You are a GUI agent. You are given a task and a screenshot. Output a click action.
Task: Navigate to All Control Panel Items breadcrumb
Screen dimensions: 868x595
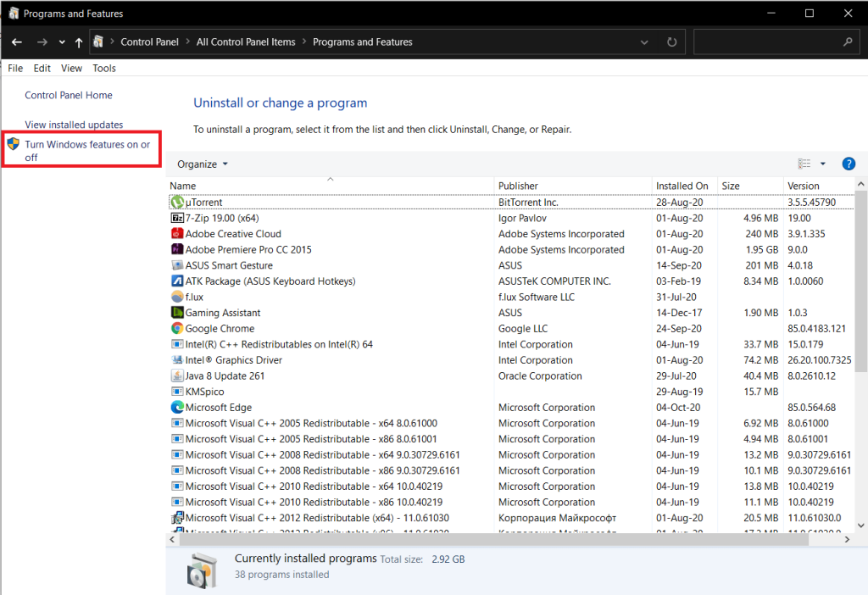[x=246, y=42]
